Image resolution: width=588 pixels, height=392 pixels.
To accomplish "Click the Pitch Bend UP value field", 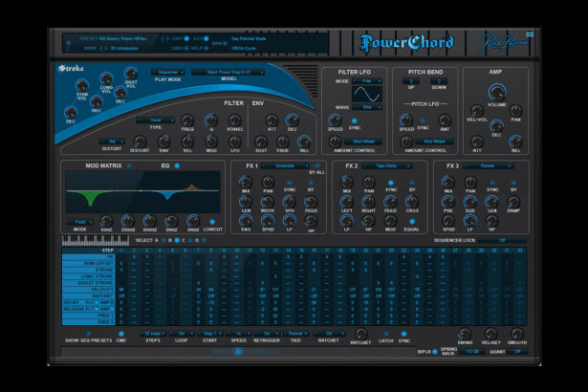I will point(410,81).
